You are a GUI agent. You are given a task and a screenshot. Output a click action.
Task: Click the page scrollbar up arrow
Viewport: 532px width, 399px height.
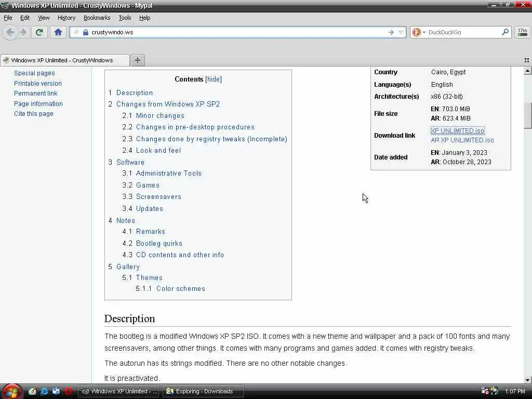[x=527, y=71]
